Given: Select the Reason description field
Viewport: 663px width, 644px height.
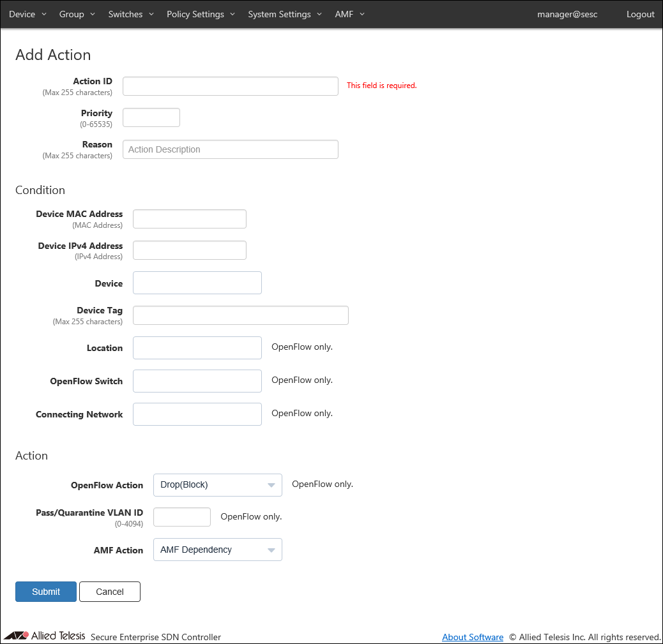Looking at the screenshot, I should [231, 149].
